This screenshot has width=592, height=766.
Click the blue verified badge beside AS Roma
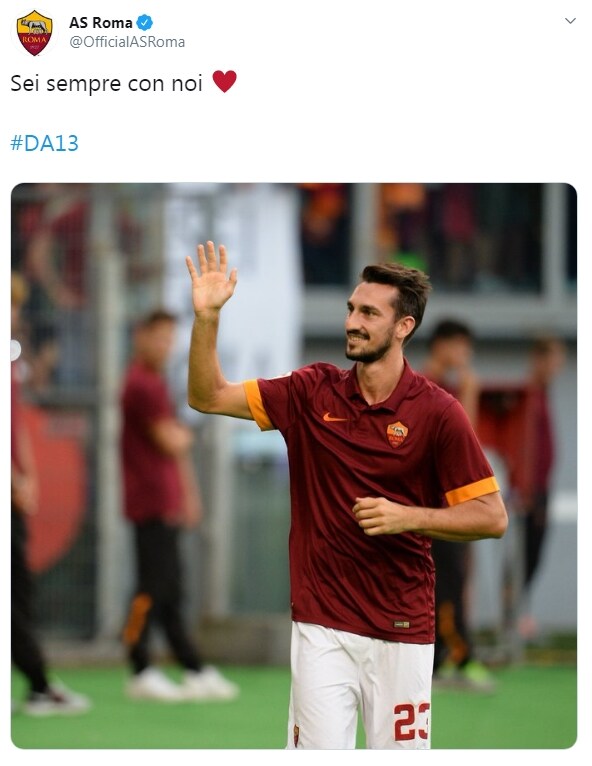click(x=145, y=22)
